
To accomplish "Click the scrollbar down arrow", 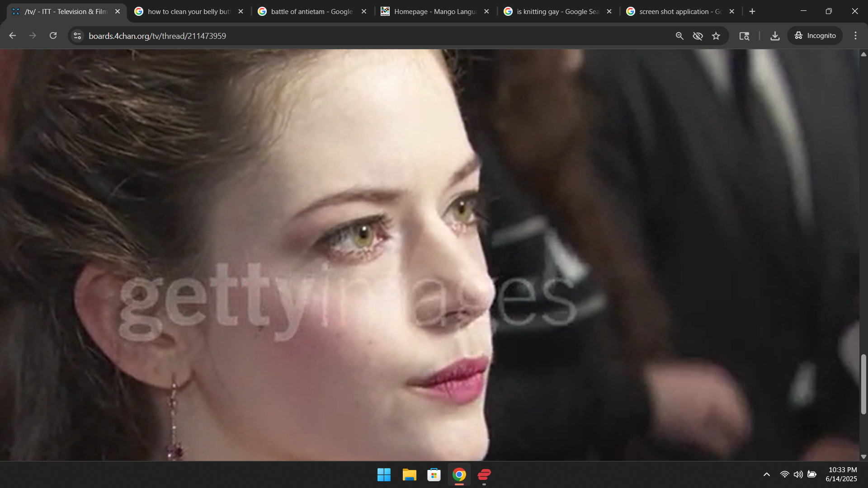I will coord(863,457).
